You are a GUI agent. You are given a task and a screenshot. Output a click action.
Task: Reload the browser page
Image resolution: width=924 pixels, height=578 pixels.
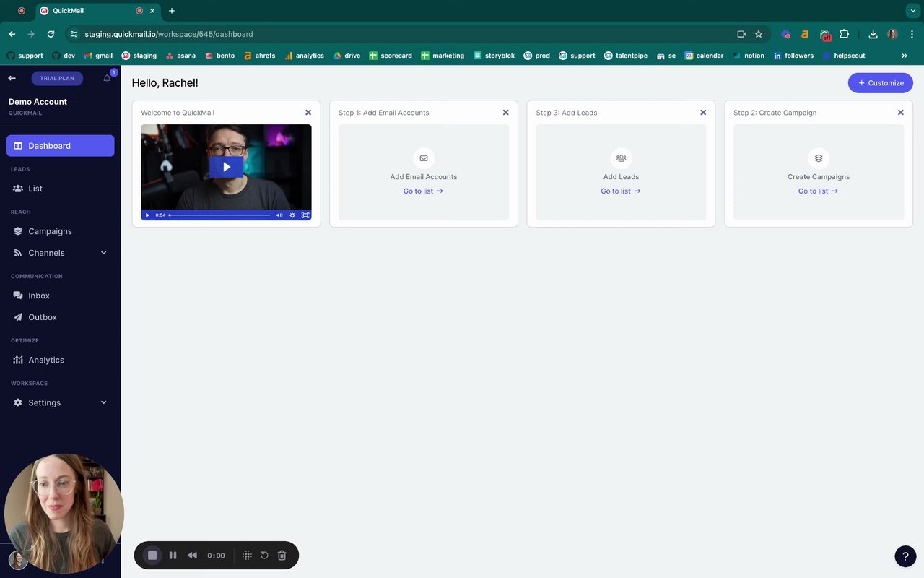51,34
